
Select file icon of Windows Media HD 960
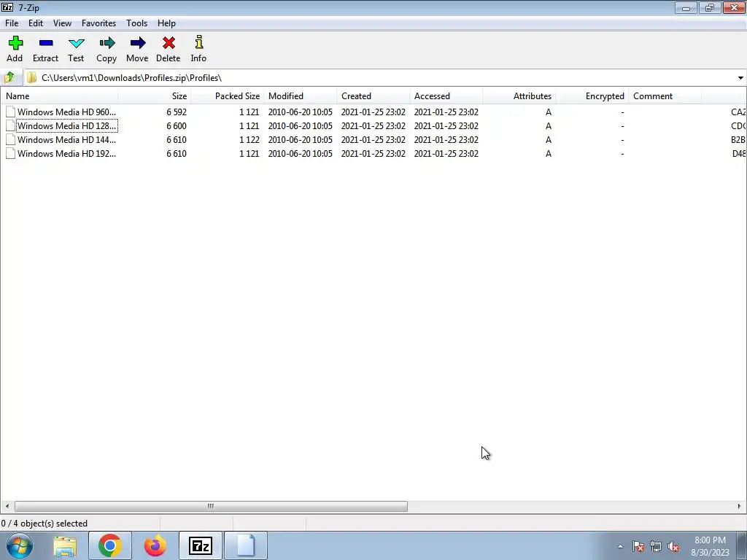click(x=10, y=112)
